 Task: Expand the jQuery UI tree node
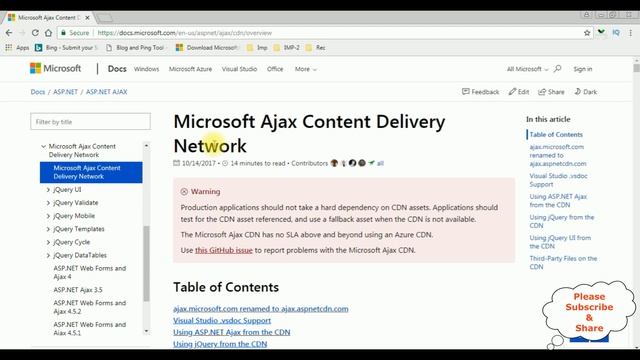point(48,190)
